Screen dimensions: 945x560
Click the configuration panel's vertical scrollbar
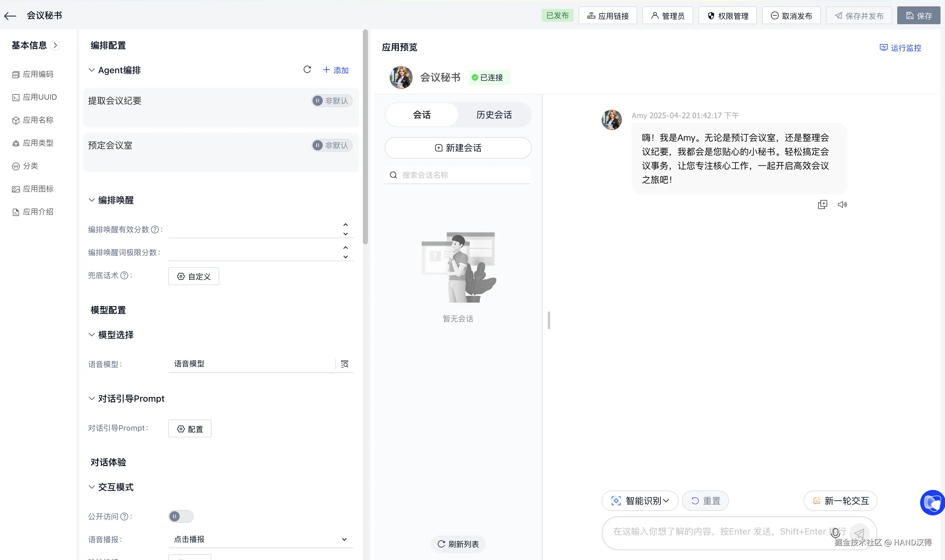[365, 138]
